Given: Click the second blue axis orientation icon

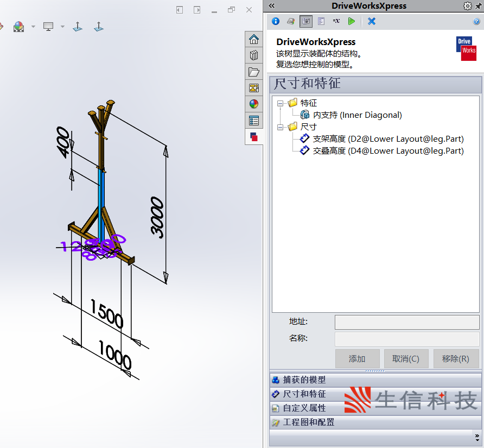Looking at the screenshot, I should click(x=98, y=27).
